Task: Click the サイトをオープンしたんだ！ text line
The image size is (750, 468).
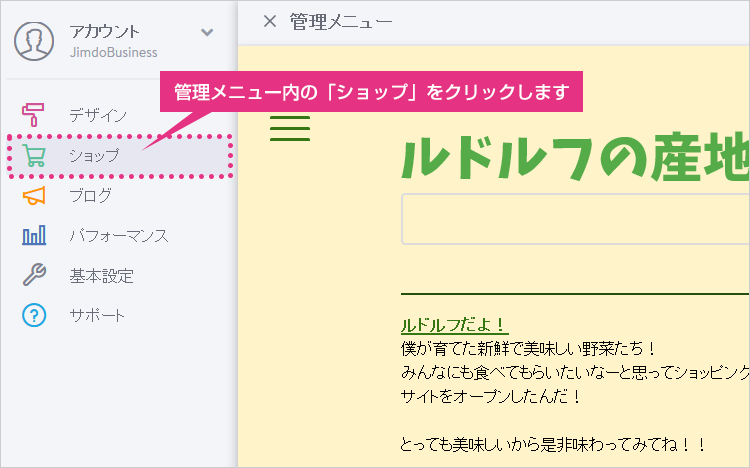Action: click(x=490, y=396)
